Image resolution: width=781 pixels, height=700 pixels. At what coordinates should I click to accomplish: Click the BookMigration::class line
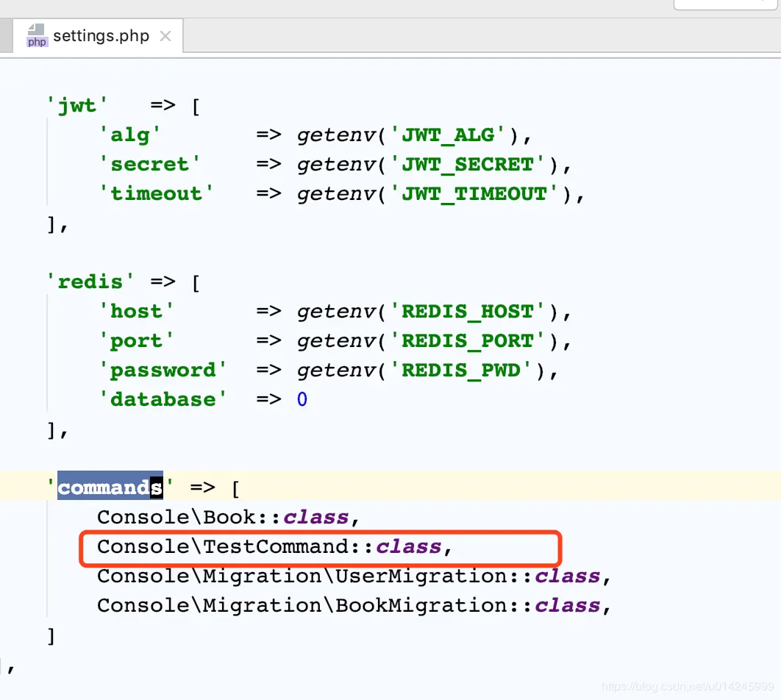click(354, 605)
